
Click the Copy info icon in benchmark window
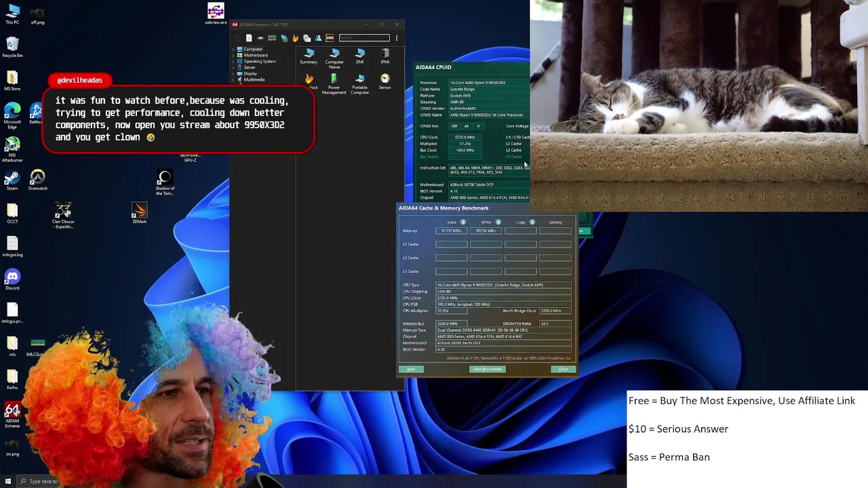coord(532,222)
